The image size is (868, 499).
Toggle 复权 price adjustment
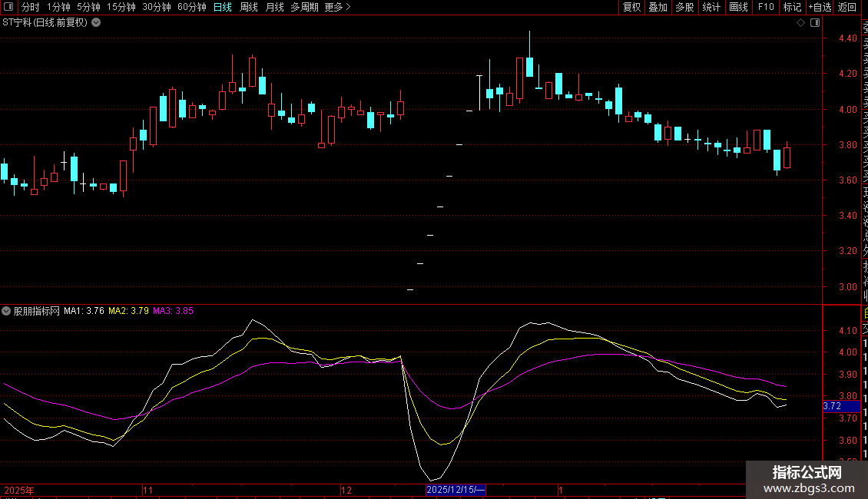point(631,7)
